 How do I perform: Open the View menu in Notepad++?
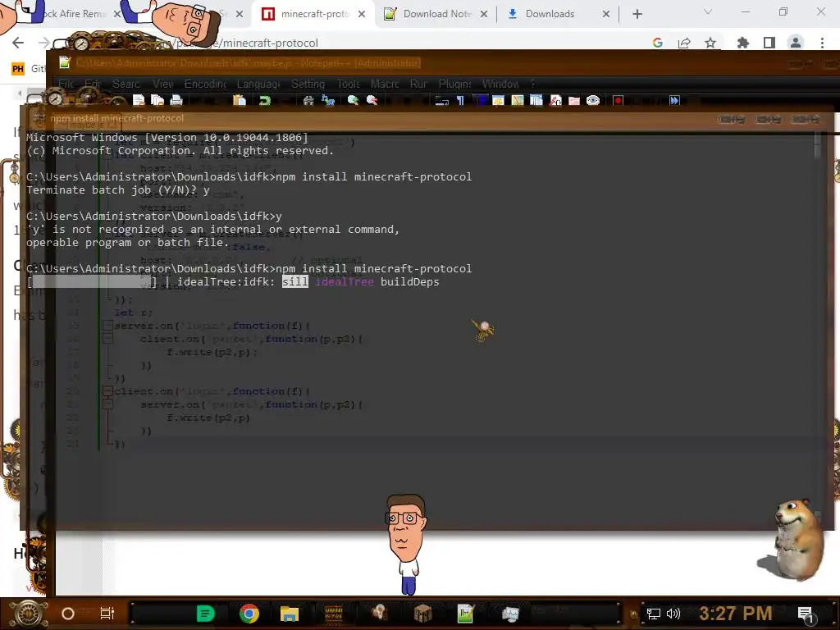click(x=163, y=84)
